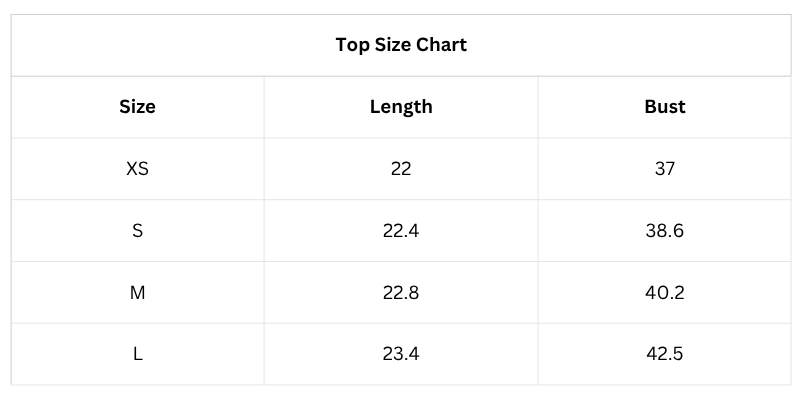Select the length value 22.8
Image resolution: width=800 pixels, height=400 pixels.
coord(401,293)
